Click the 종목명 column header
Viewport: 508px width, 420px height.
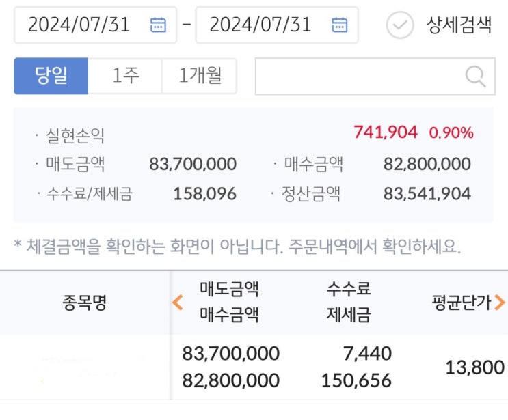point(84,303)
